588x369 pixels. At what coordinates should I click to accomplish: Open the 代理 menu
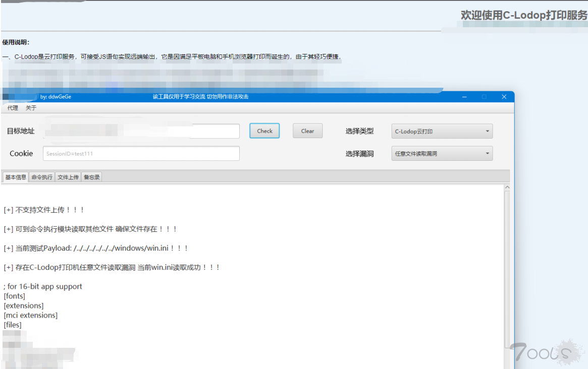(13, 108)
